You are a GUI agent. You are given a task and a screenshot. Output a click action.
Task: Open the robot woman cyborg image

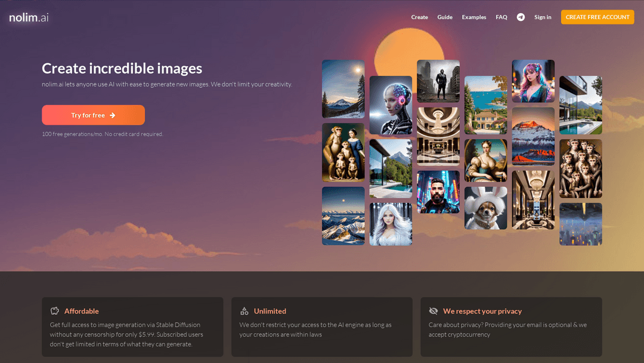(x=391, y=105)
